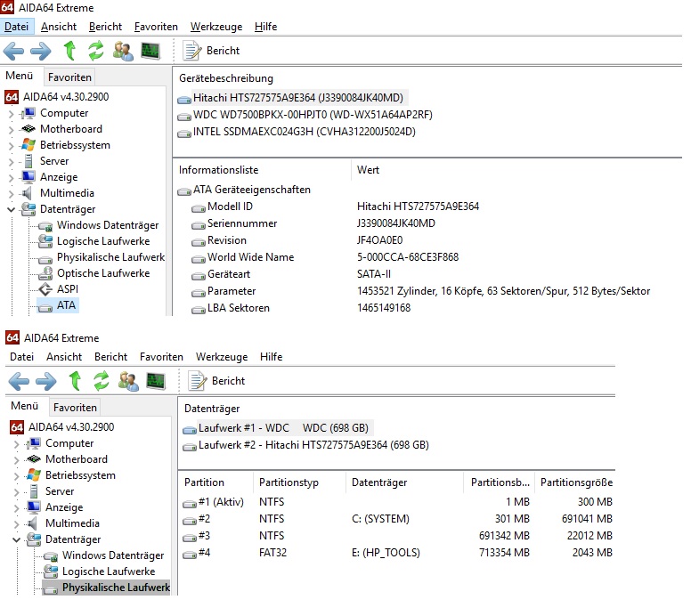Click Back arrow in upper window toolbar

tap(13, 51)
